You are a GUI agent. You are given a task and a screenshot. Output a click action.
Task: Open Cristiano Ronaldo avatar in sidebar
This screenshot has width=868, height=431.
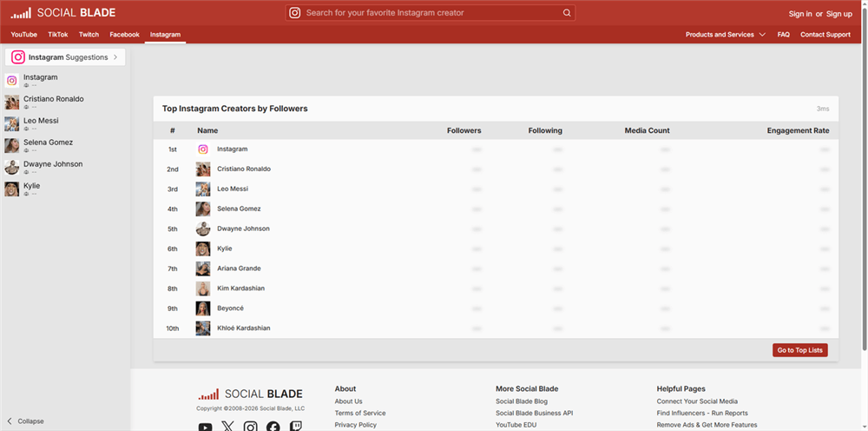(11, 102)
